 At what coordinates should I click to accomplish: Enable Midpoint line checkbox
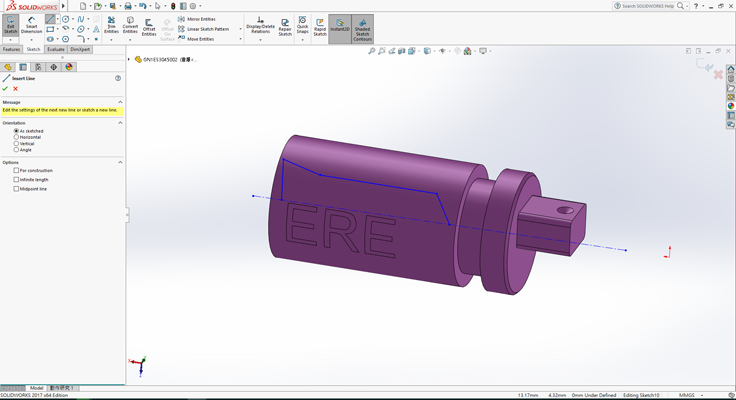click(16, 189)
